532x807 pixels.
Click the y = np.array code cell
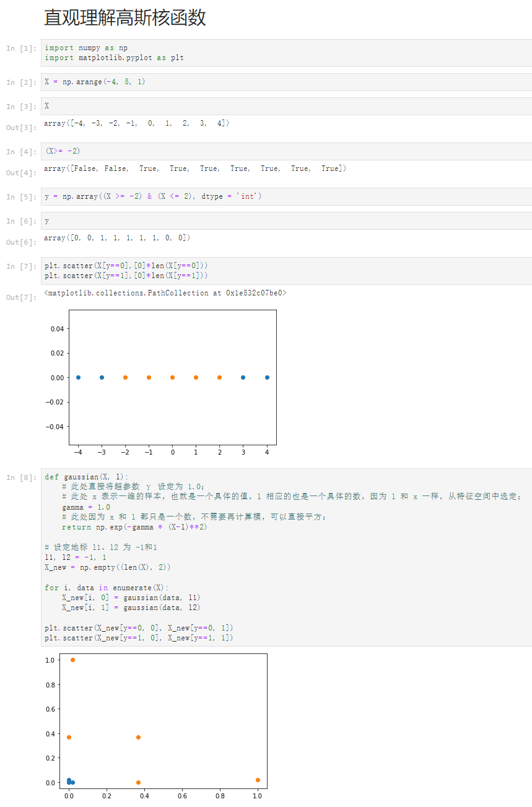tap(286, 196)
